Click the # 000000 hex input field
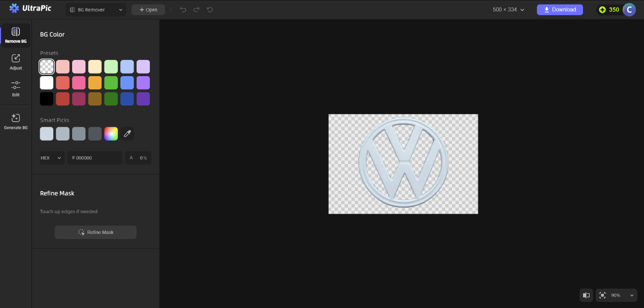The image size is (644, 308). point(94,158)
